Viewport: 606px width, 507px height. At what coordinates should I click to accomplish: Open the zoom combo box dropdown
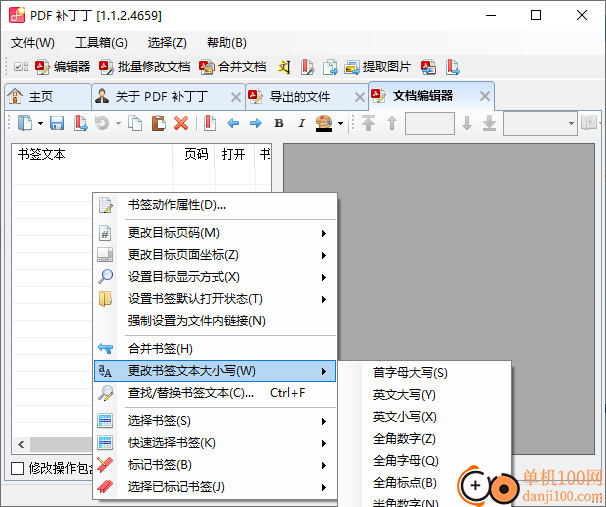pos(571,124)
